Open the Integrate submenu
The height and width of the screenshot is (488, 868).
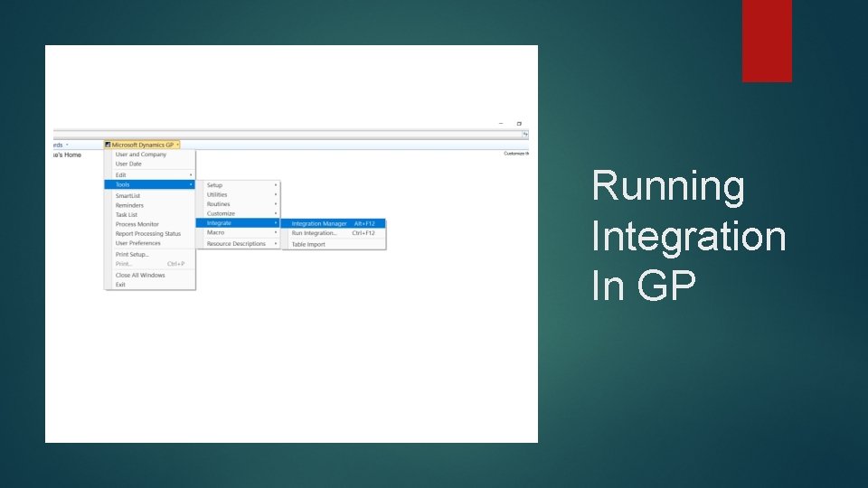click(238, 223)
